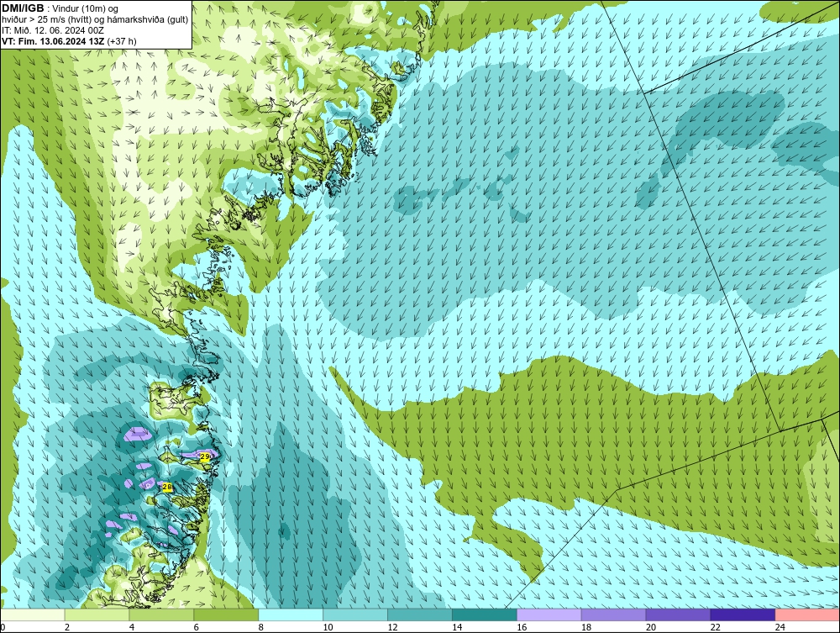Image resolution: width=840 pixels, height=633 pixels.
Task: Click the 8–10 m/s light cyan swatch
Action: click(291, 615)
